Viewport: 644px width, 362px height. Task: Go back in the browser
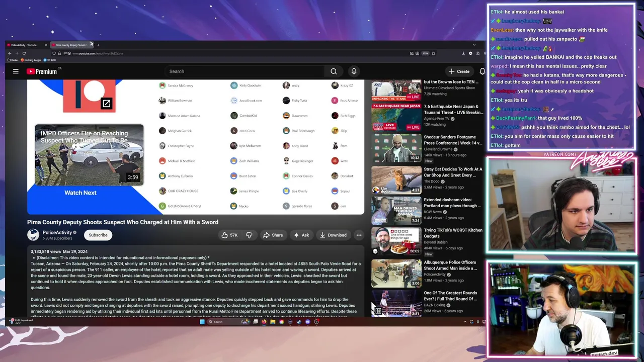point(10,53)
